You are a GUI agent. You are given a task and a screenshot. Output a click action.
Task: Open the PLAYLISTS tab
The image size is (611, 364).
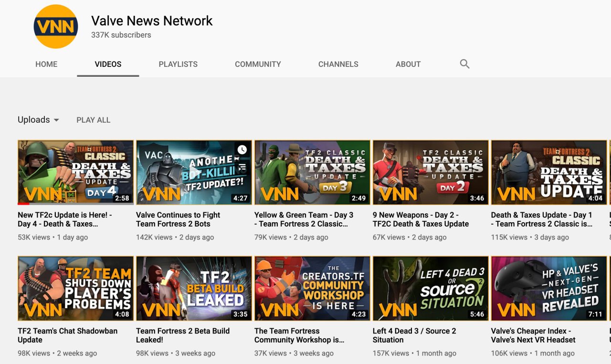point(178,64)
